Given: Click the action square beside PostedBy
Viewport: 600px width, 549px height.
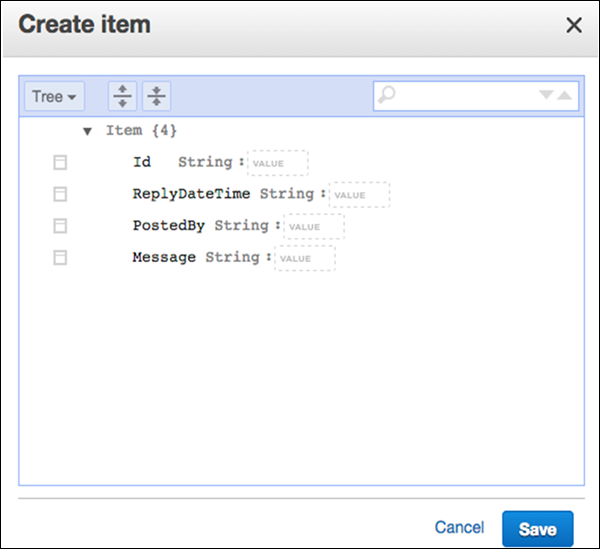Looking at the screenshot, I should pyautogui.click(x=60, y=226).
